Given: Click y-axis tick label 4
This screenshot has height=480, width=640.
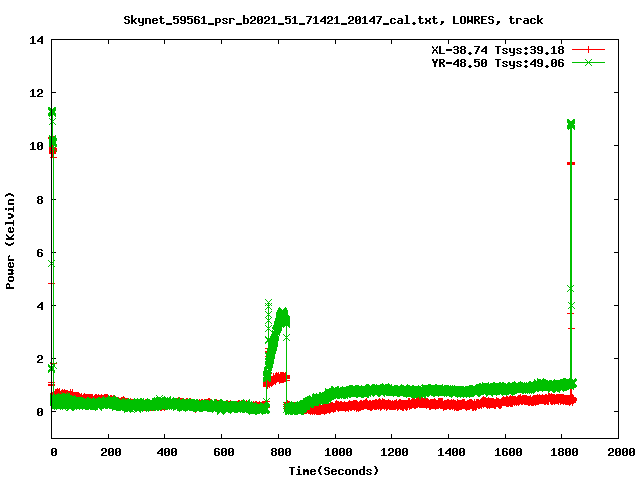Looking at the screenshot, I should tap(40, 306).
